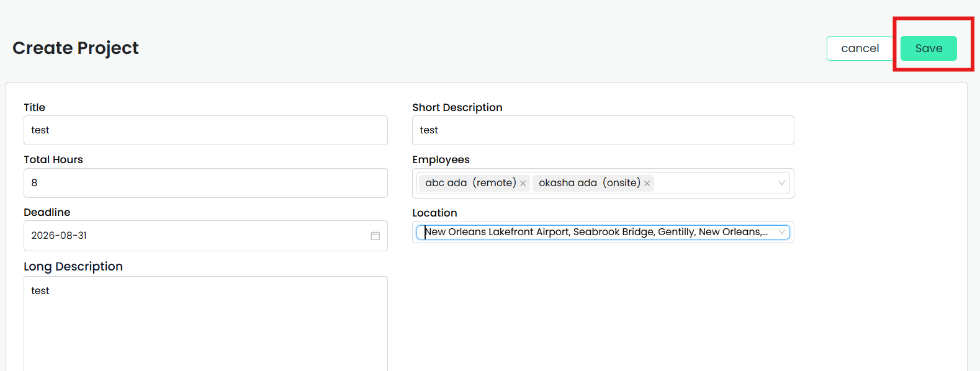Image resolution: width=980 pixels, height=371 pixels.
Task: Remove abc ada (remote) employee tag
Action: tap(523, 183)
